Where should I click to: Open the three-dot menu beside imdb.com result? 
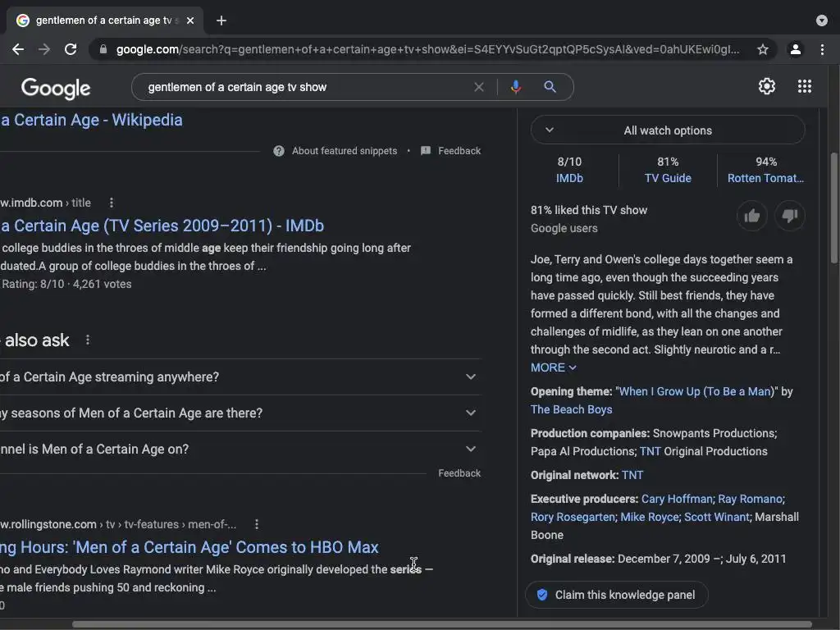click(x=112, y=203)
